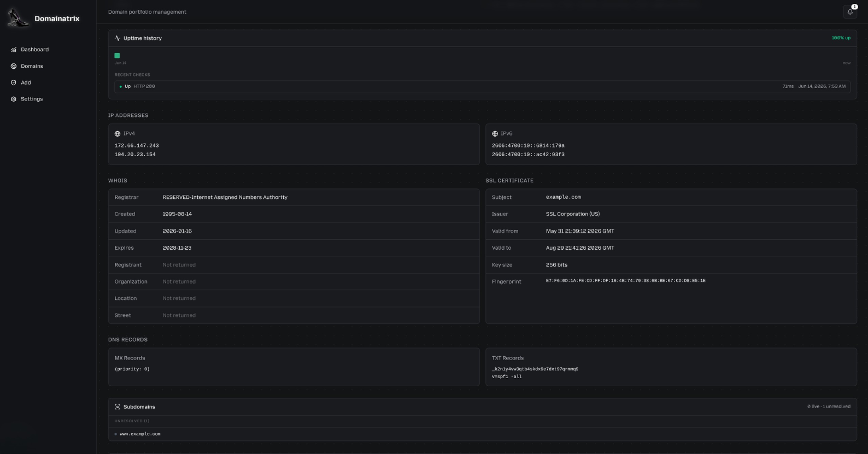
Task: Click the 100% up indicator
Action: click(841, 38)
